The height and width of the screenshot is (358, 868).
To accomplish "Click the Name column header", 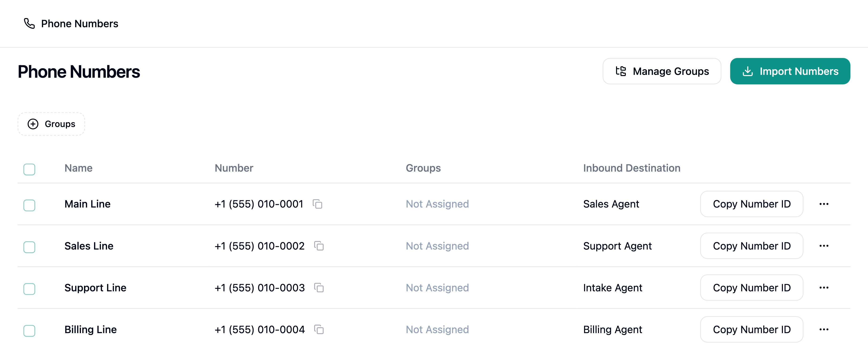I will pyautogui.click(x=79, y=168).
